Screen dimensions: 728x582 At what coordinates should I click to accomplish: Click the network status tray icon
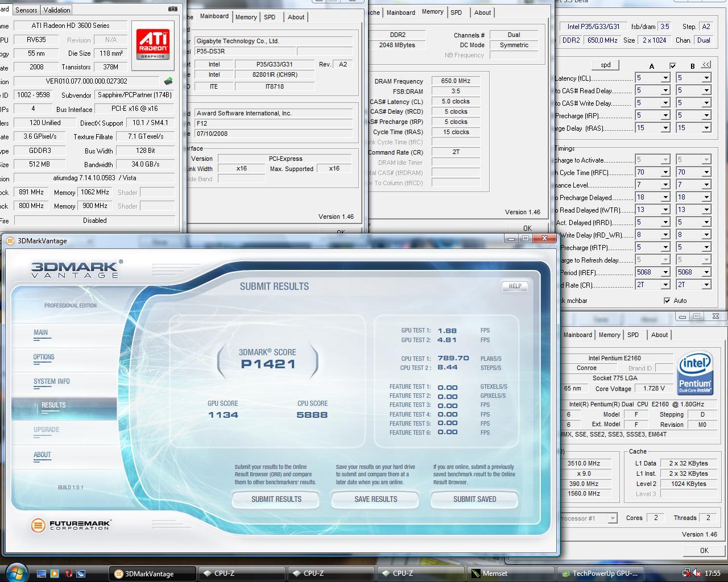point(686,573)
